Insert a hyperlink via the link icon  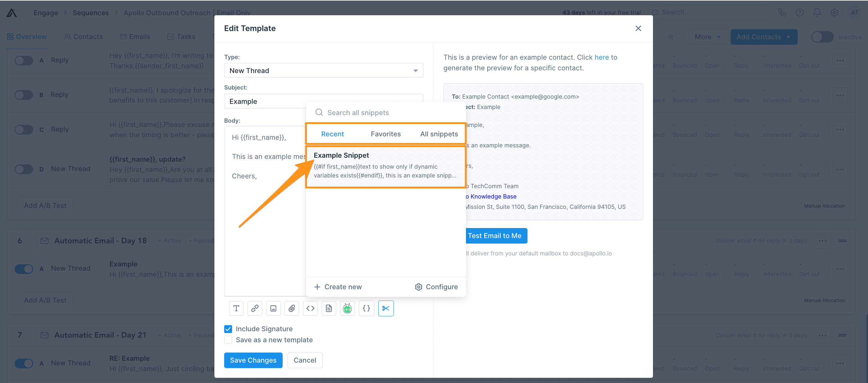[255, 308]
